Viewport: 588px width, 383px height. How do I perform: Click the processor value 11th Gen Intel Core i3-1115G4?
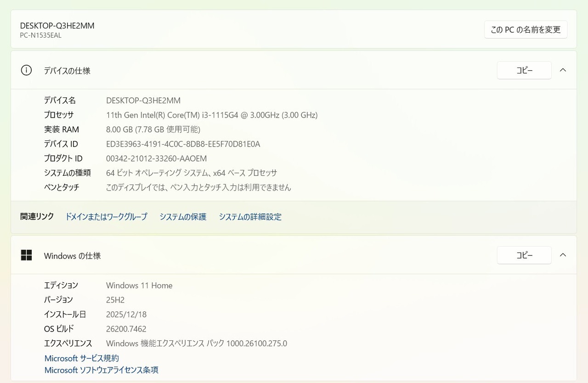point(212,115)
